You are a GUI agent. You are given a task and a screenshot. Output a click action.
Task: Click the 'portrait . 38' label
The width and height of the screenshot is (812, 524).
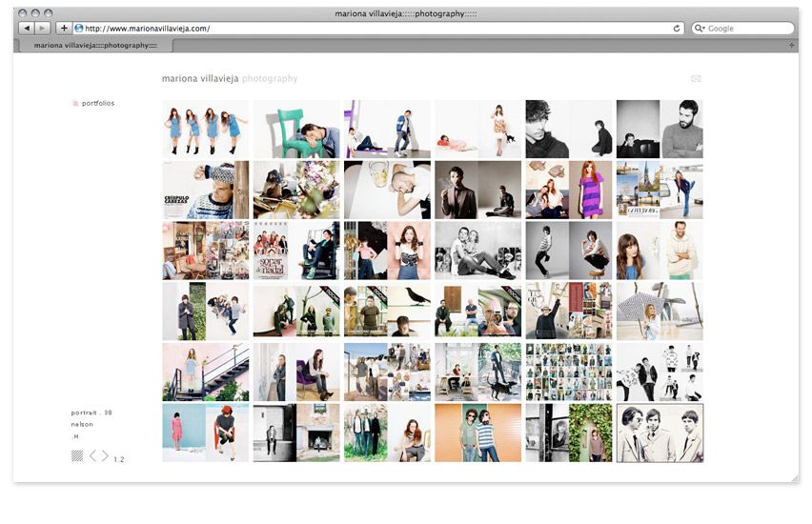tap(91, 413)
